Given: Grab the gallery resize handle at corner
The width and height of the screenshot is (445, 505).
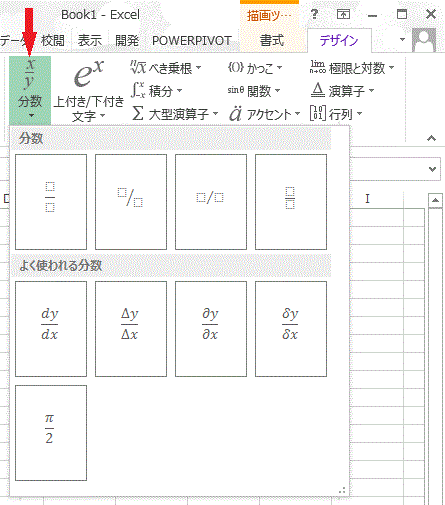Looking at the screenshot, I should click(342, 490).
